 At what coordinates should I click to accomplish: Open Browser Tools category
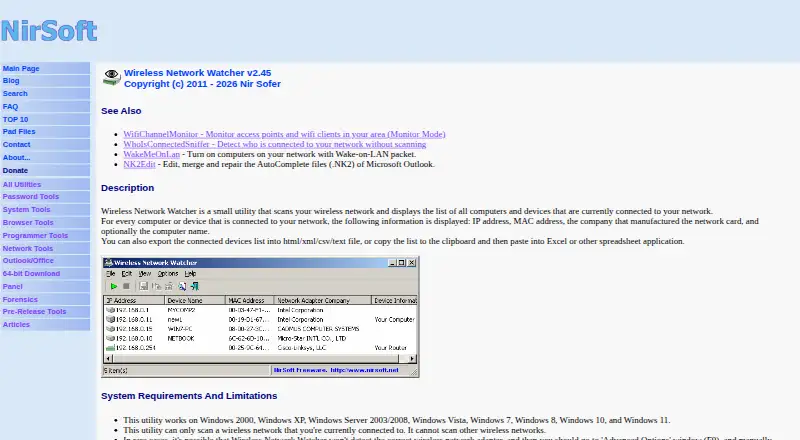pyautogui.click(x=28, y=223)
